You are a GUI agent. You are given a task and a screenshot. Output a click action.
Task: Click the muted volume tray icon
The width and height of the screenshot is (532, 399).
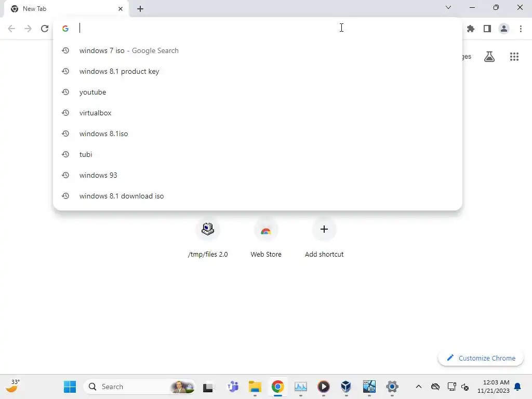point(465,387)
